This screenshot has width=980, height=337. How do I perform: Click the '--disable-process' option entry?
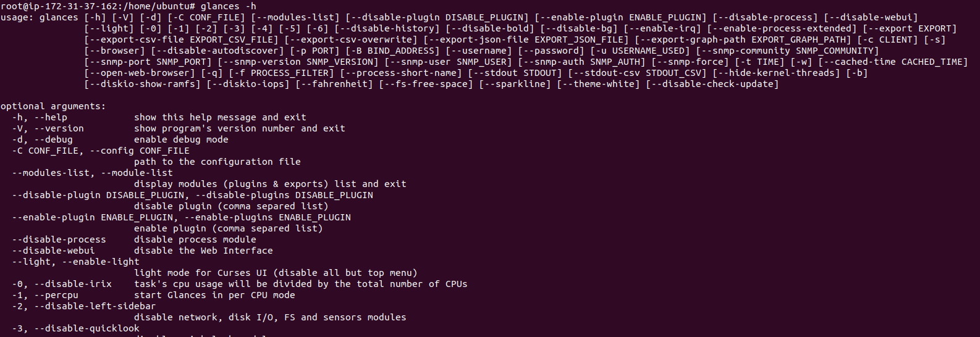pos(59,239)
